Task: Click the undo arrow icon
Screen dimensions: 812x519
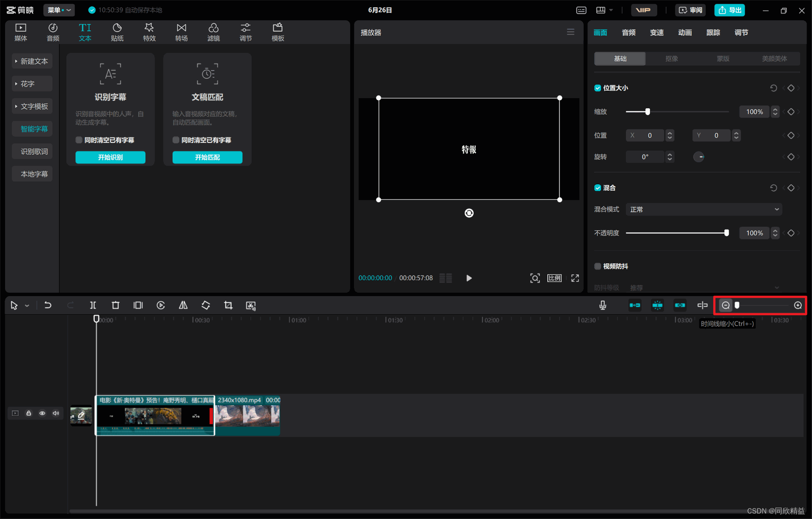Action: (x=48, y=305)
